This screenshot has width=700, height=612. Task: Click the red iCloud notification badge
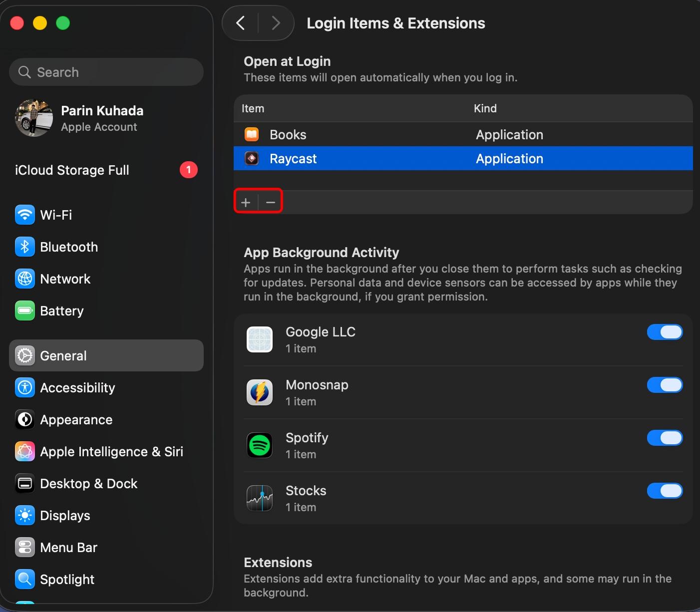[189, 170]
